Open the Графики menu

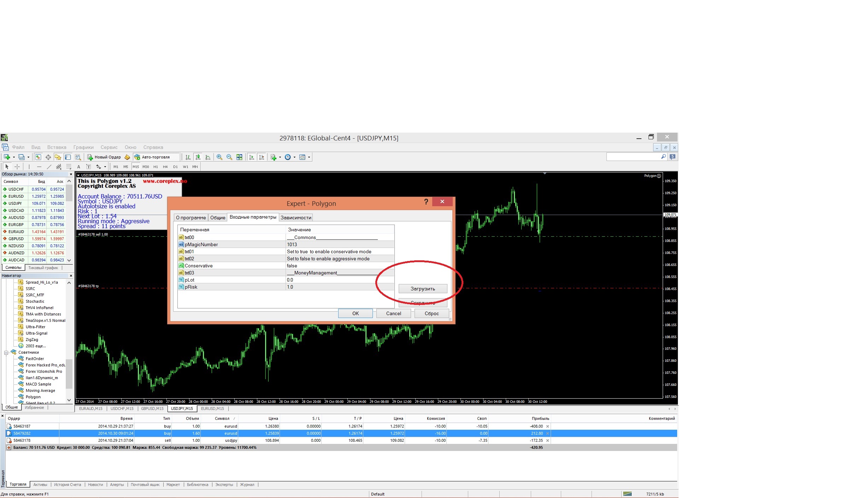(x=83, y=147)
